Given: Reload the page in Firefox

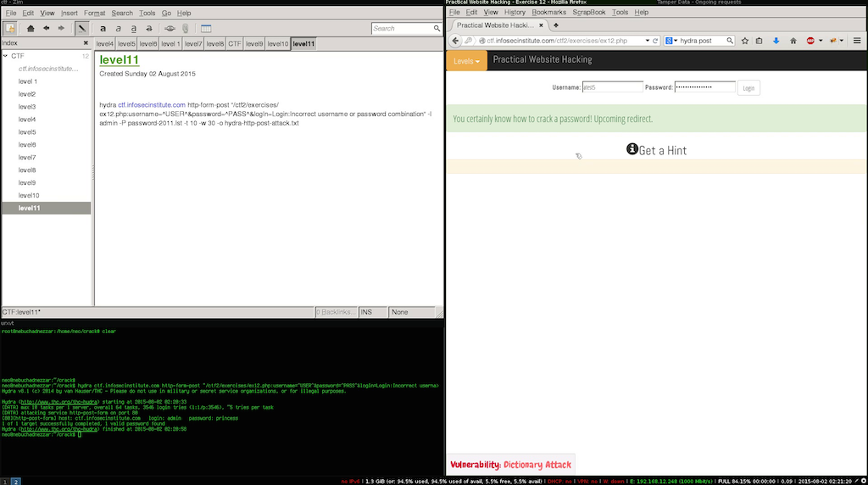Looking at the screenshot, I should (655, 41).
